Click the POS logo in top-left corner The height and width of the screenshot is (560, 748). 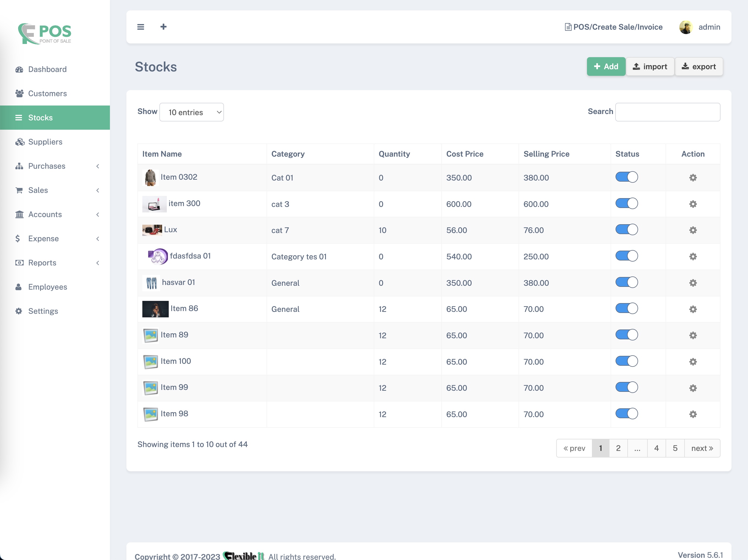point(44,33)
